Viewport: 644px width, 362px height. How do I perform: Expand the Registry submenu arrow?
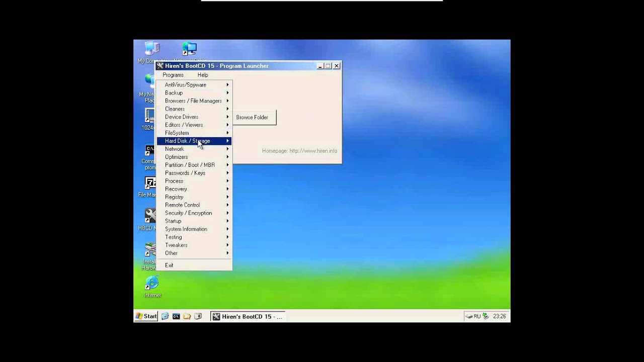click(x=227, y=197)
